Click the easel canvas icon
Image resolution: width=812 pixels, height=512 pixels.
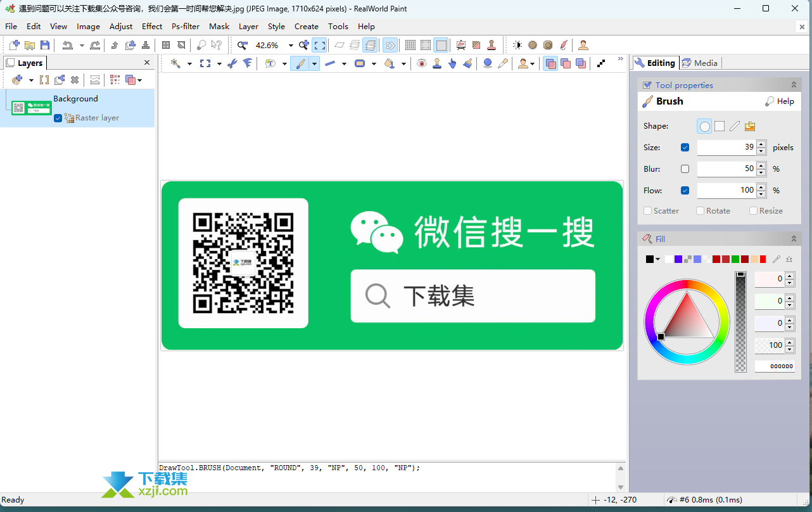pyautogui.click(x=461, y=45)
